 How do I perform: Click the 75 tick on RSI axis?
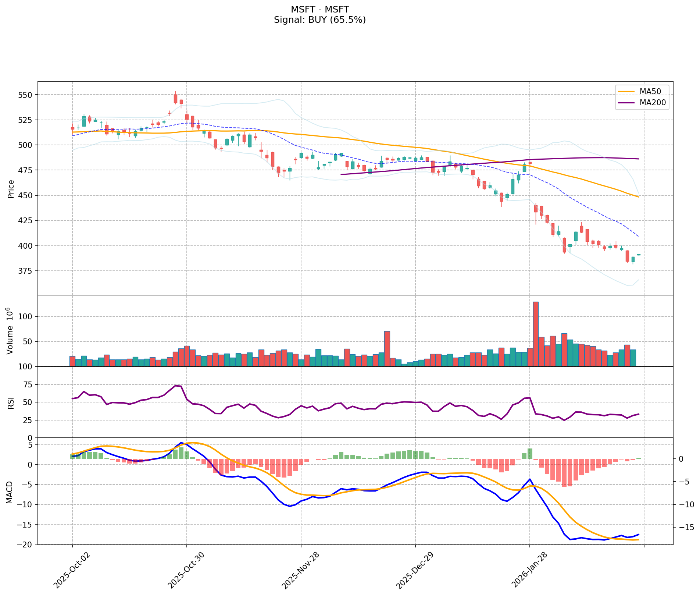click(x=28, y=384)
